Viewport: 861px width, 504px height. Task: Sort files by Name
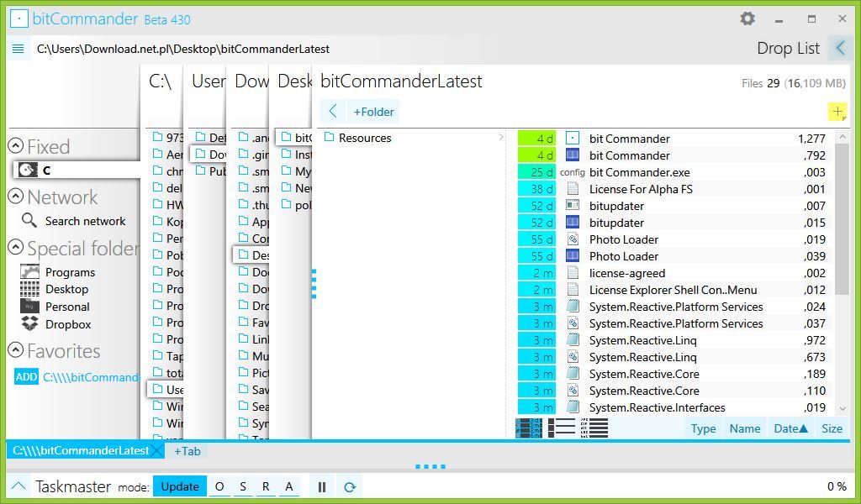pyautogui.click(x=745, y=428)
